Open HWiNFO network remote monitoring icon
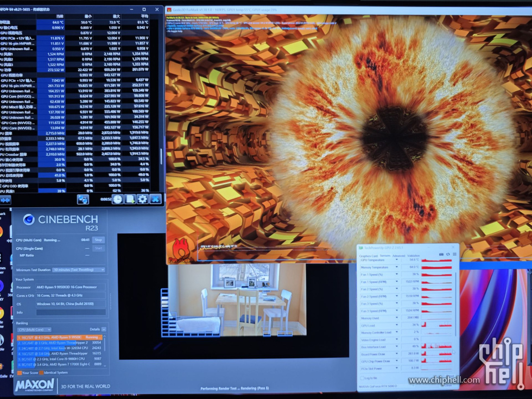This screenshot has height=399, width=532. click(x=83, y=199)
